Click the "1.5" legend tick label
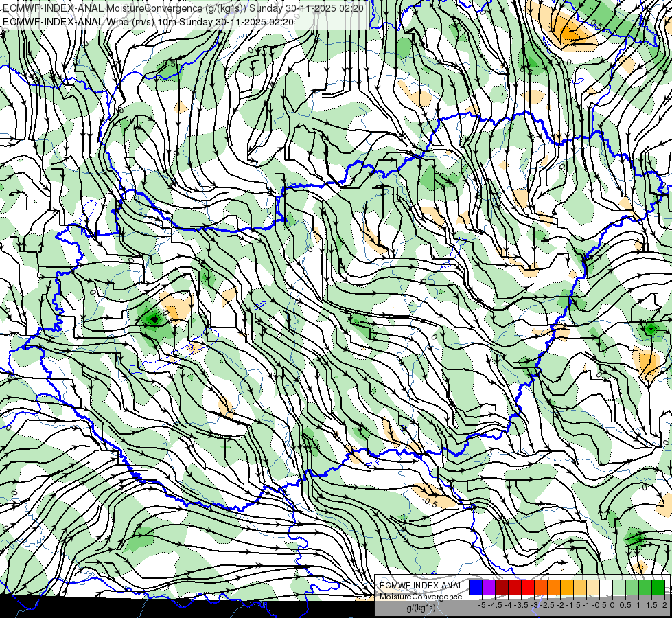 coord(652,605)
